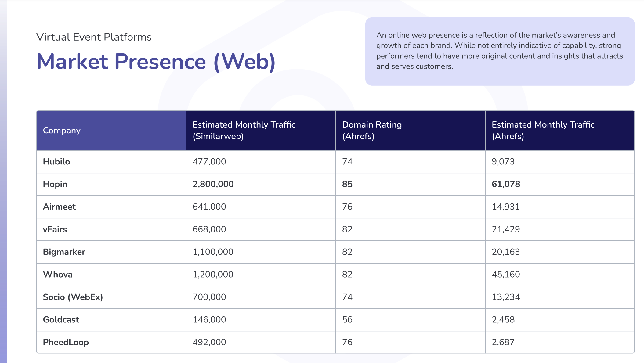This screenshot has height=363, width=644.
Task: Click Goldcast's Ahrefs traffic value 2,458
Action: [503, 320]
